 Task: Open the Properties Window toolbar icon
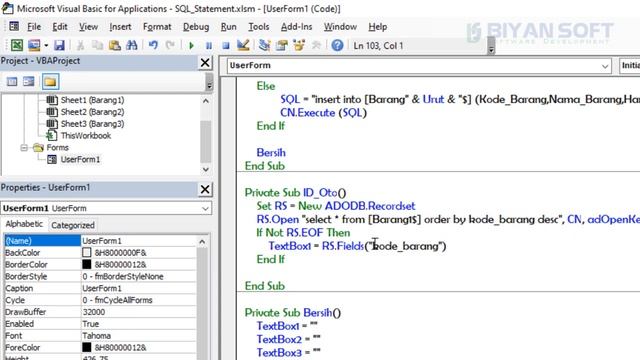pos(282,45)
